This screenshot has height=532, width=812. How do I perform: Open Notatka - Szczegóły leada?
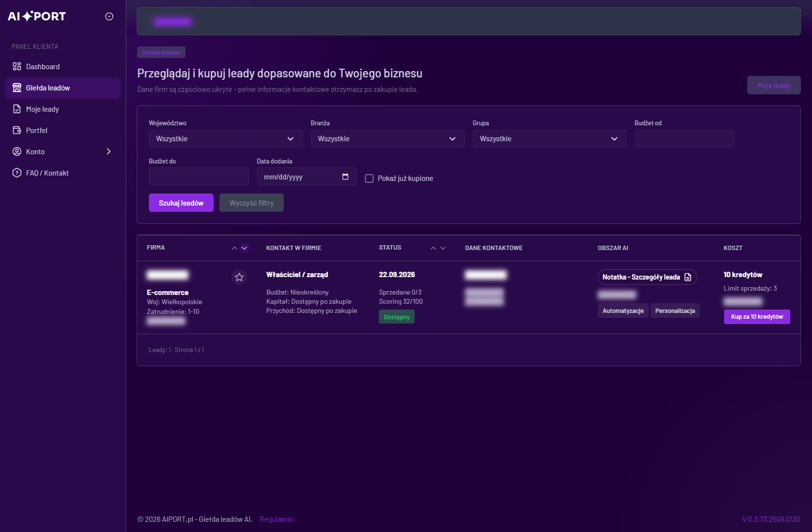[647, 277]
